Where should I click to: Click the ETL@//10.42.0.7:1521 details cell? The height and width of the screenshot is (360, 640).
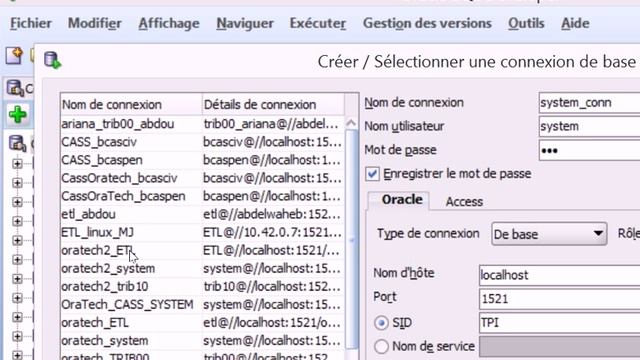[272, 232]
